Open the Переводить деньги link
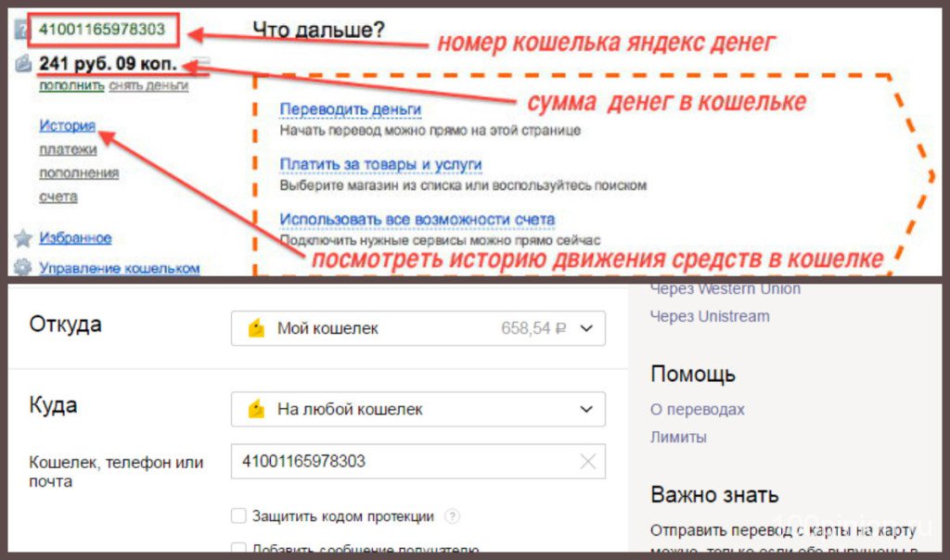The image size is (950, 560). click(x=351, y=109)
